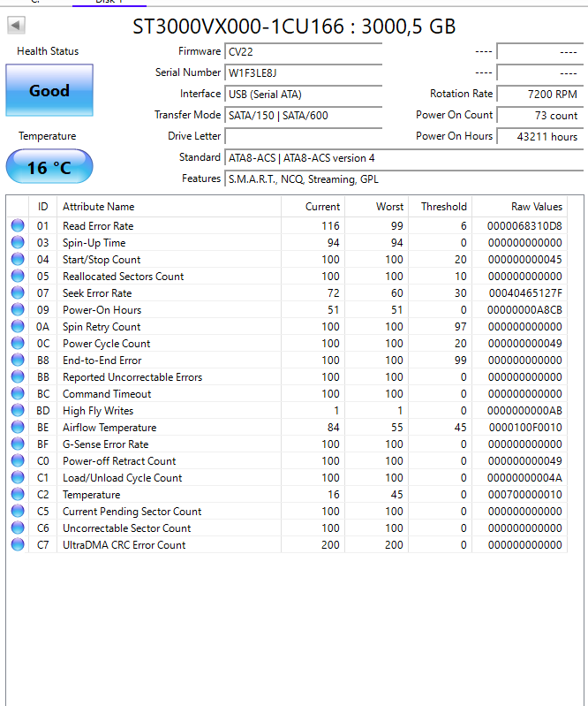Sort by Current column header
Image resolution: width=588 pixels, height=706 pixels.
(313, 207)
